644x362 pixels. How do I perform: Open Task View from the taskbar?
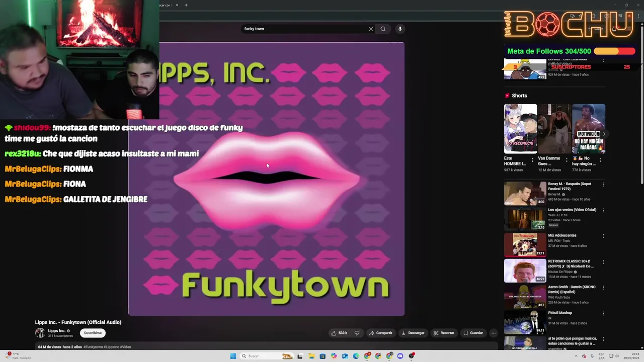300,356
